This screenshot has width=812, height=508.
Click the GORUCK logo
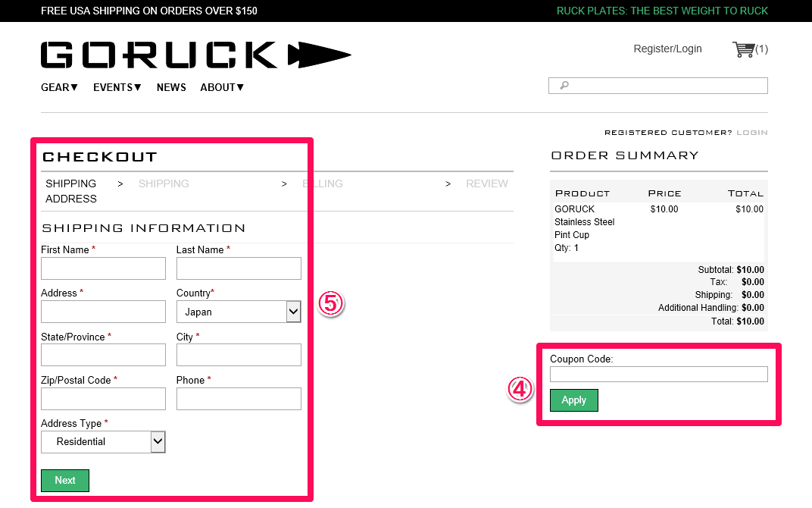(195, 55)
